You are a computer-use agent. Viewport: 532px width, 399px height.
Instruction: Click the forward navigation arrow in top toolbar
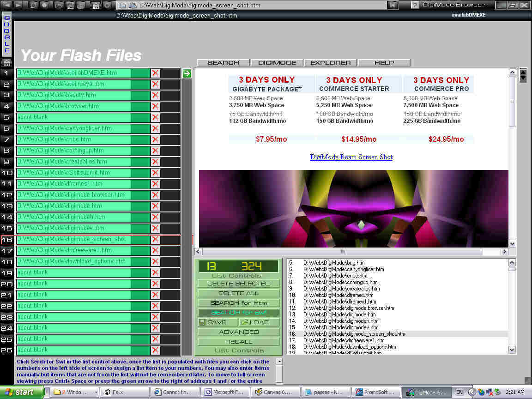[x=18, y=5]
